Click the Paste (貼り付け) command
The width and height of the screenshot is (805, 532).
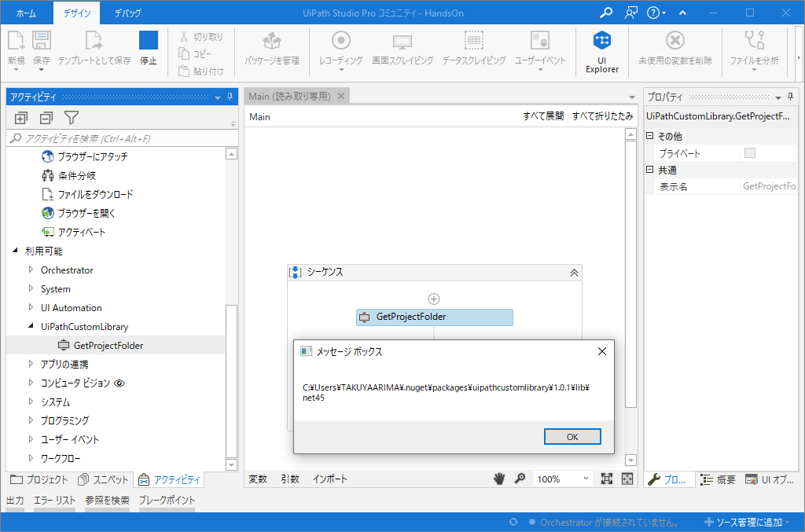[201, 72]
